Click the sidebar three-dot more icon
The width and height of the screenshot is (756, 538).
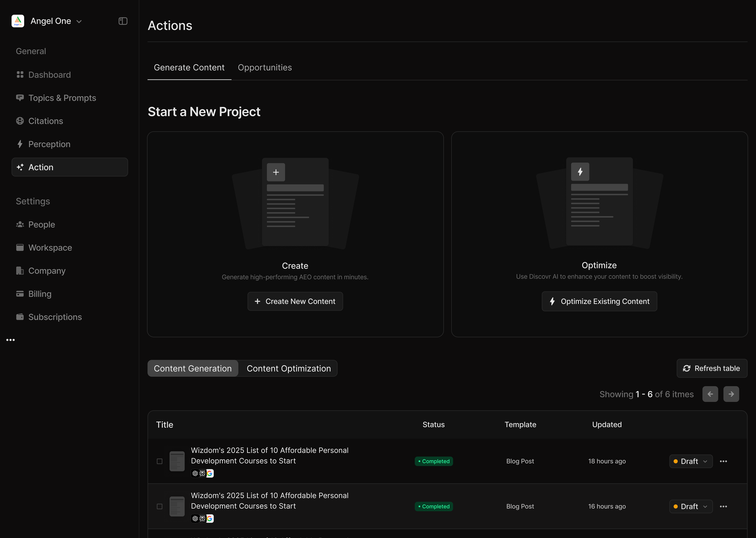[x=11, y=340]
